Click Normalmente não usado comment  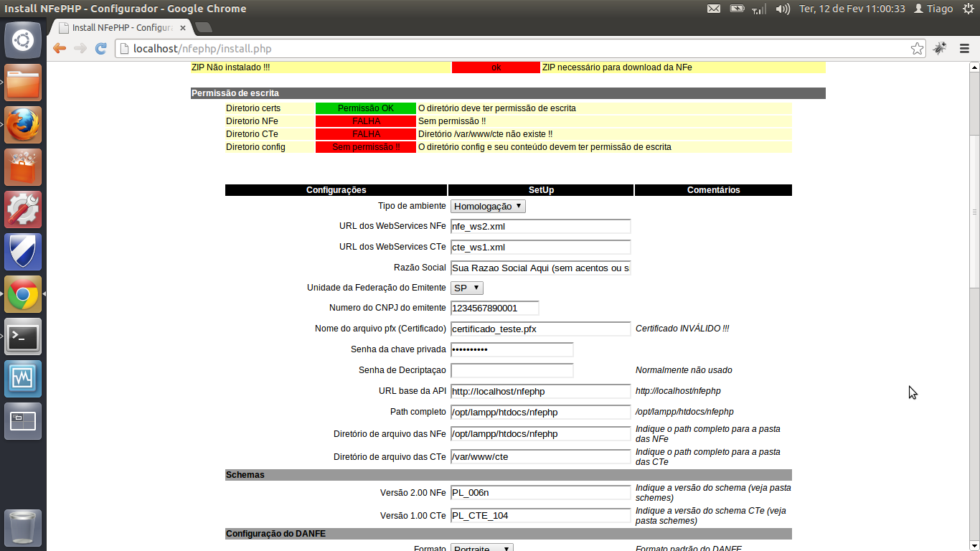pyautogui.click(x=684, y=370)
